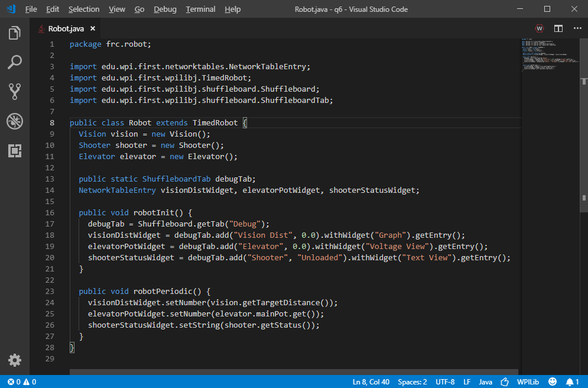Maximize the Visual Studio Code window
The width and height of the screenshot is (588, 388).
[x=547, y=9]
